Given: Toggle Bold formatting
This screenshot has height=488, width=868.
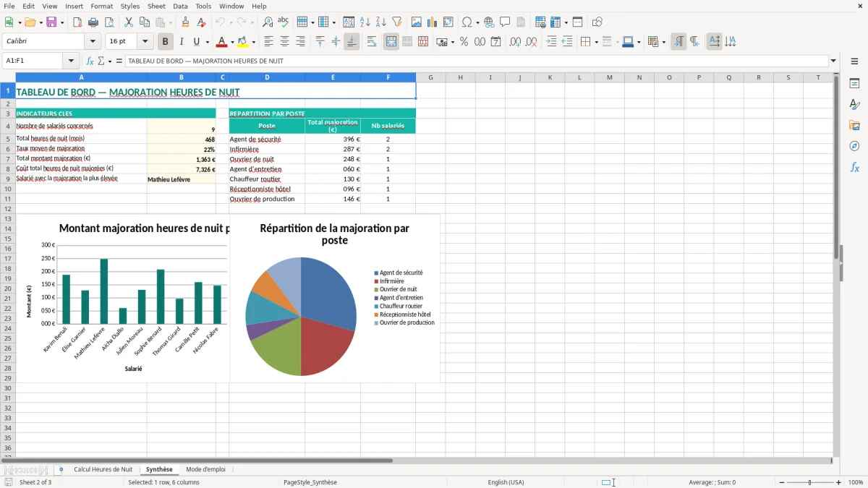Looking at the screenshot, I should 166,42.
